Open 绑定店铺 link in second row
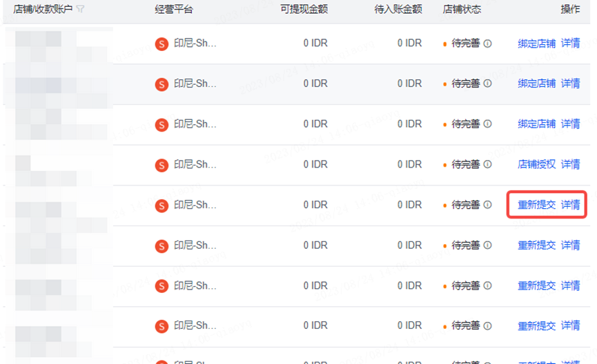The image size is (597, 364). point(536,83)
